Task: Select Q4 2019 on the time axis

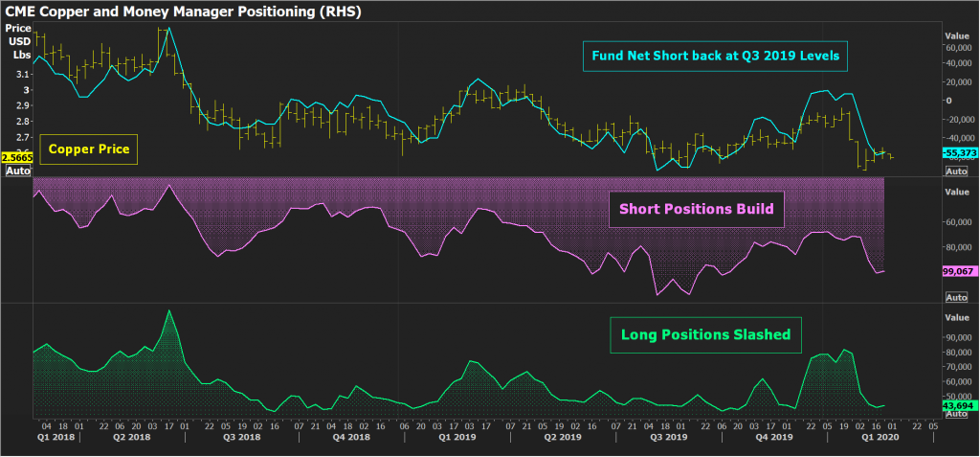Action: (773, 437)
